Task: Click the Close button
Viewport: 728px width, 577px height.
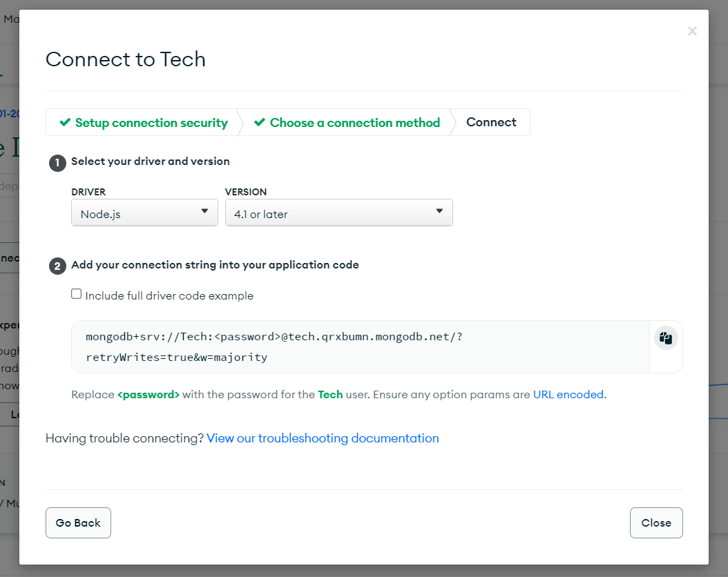Action: pyautogui.click(x=656, y=522)
